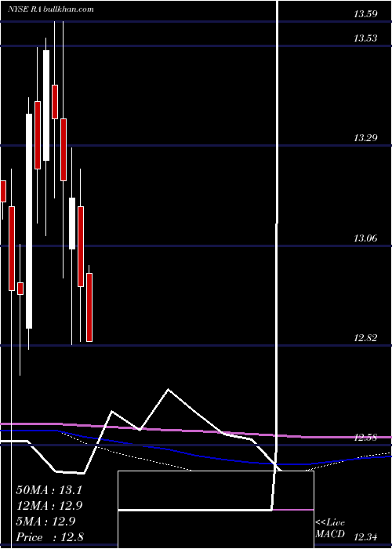The height and width of the screenshot is (549, 392).
Task: Click the last red candlestick near 12.82
Action: point(89,307)
